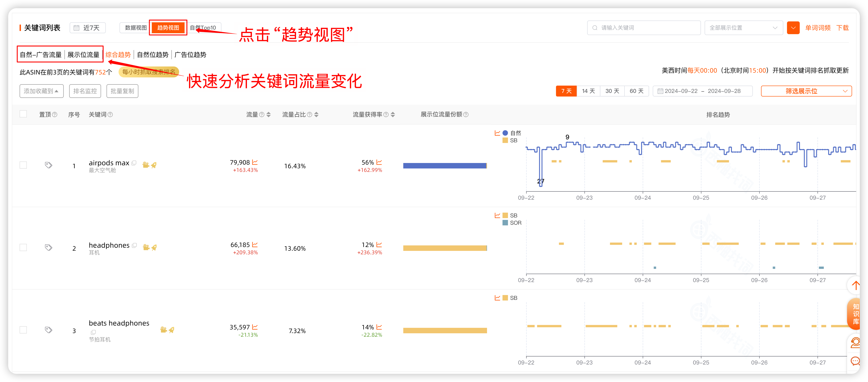Switch to 数据视图 tab

(x=136, y=28)
